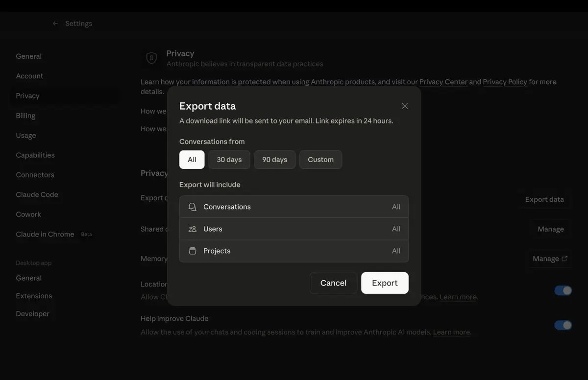The width and height of the screenshot is (588, 380).
Task: Click external link icon beside Memory Manage
Action: point(564,259)
